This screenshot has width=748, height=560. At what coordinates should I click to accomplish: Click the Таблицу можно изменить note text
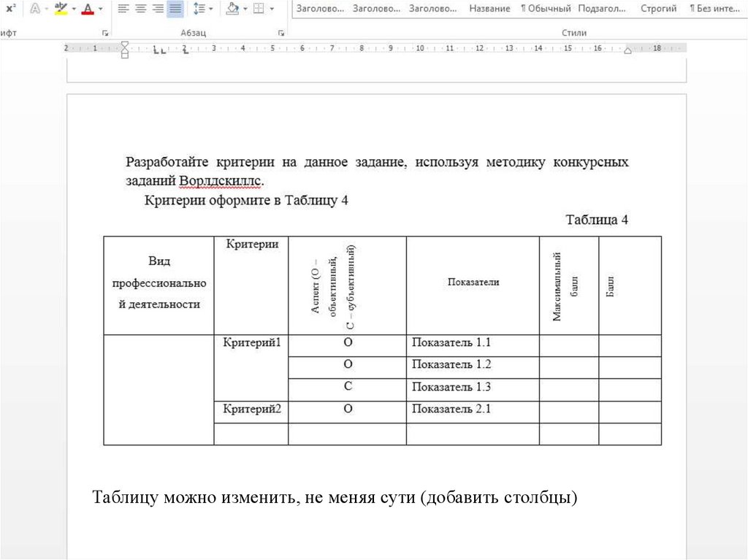pyautogui.click(x=335, y=497)
